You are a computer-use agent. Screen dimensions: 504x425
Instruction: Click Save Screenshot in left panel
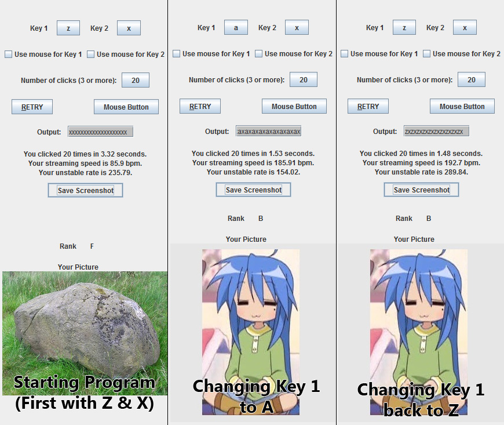point(86,190)
